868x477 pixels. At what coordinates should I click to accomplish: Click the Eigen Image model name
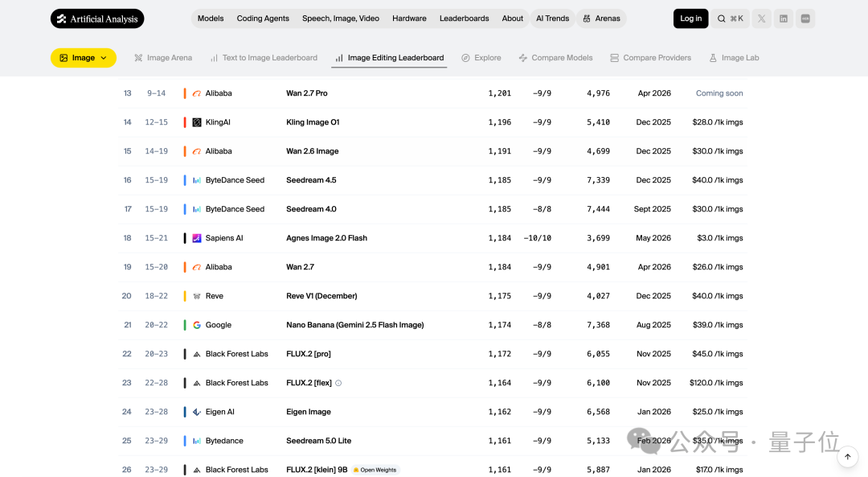[309, 412]
